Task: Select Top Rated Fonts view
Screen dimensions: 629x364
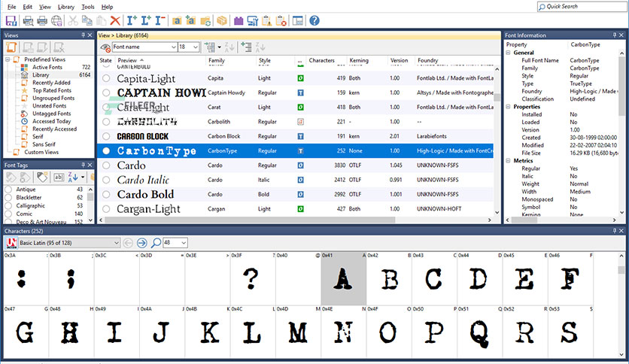Action: tap(52, 90)
